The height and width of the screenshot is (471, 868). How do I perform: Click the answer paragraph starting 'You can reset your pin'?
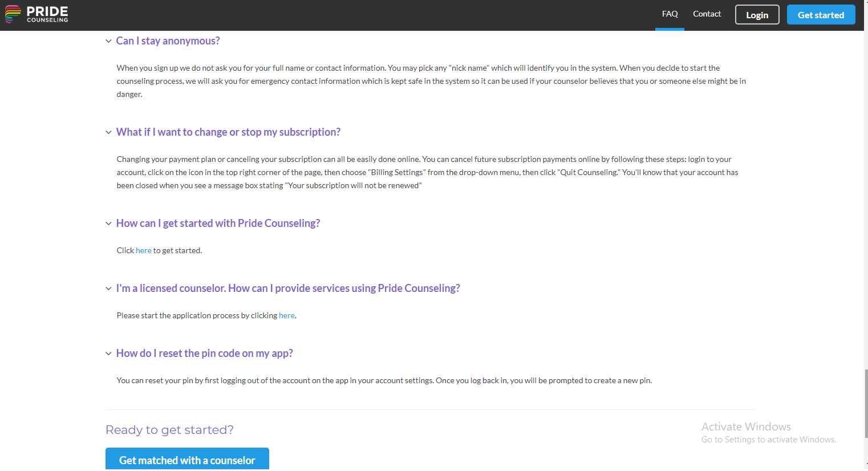click(384, 380)
